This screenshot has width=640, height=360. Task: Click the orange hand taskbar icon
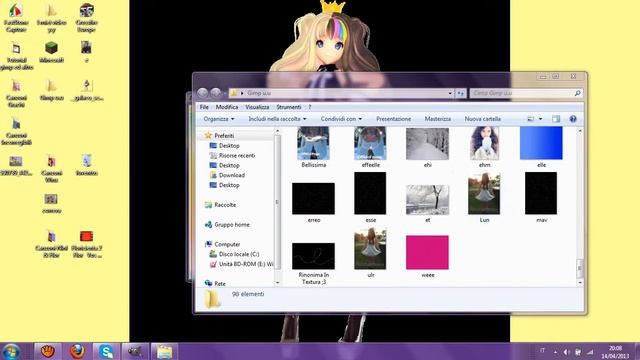(47, 351)
